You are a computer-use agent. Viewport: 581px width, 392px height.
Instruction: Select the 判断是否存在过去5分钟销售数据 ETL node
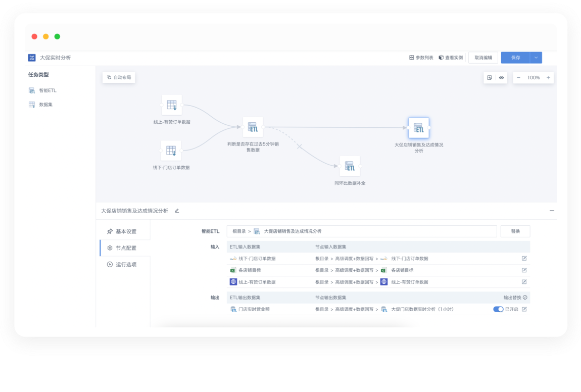(x=253, y=127)
